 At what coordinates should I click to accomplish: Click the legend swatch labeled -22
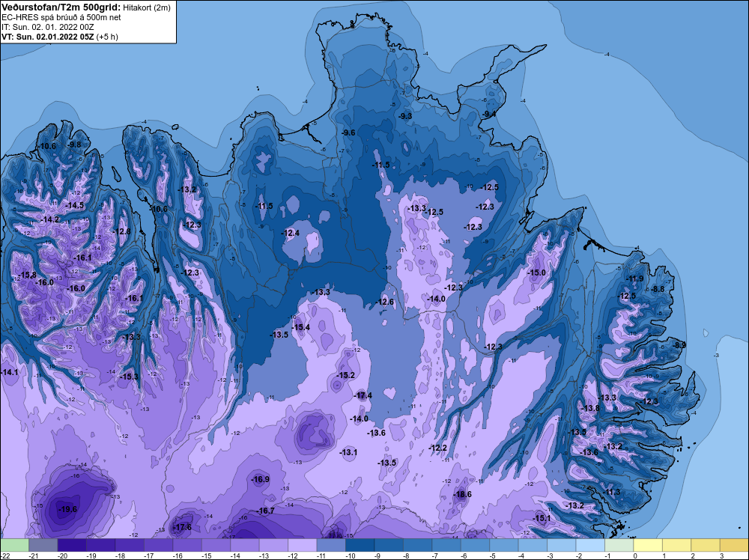pos(14,545)
